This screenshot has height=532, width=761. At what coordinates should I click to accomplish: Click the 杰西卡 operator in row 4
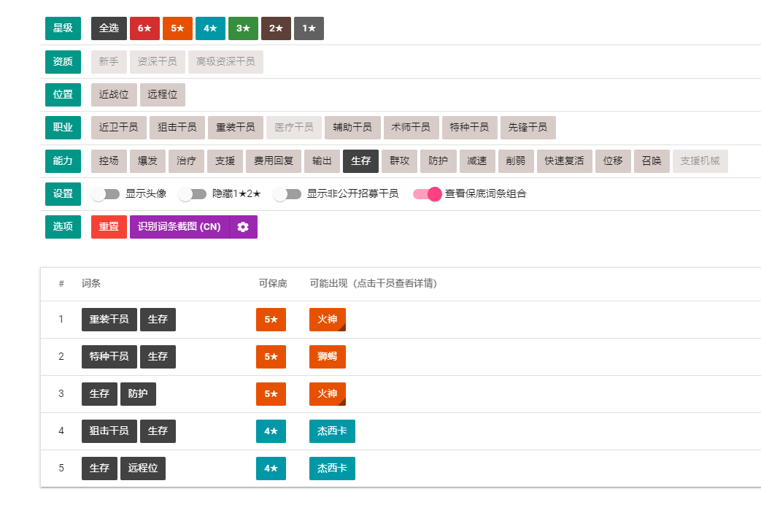(x=331, y=431)
